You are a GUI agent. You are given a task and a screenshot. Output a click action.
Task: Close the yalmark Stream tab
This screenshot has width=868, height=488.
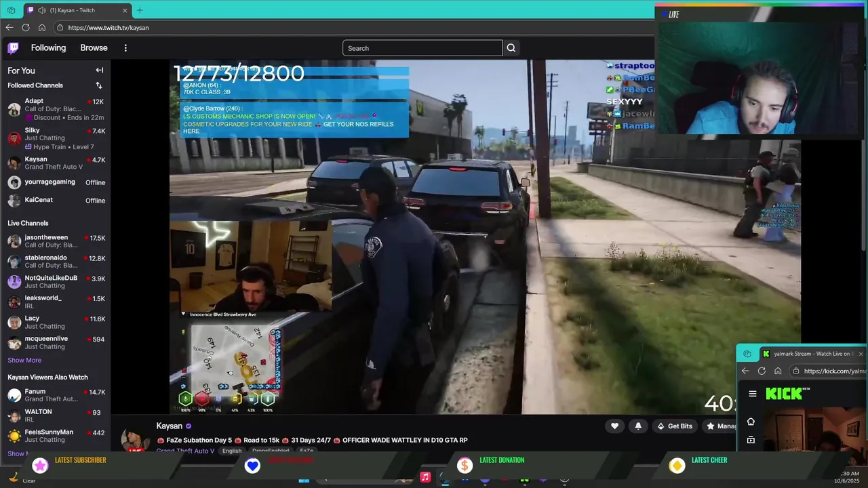(x=861, y=354)
